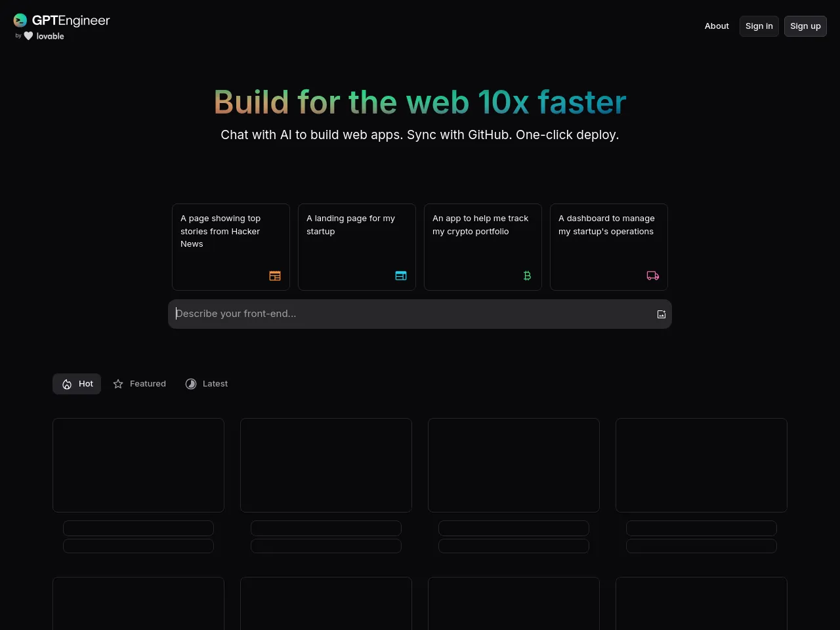The width and height of the screenshot is (840, 630).
Task: Click the star icon beside Featured
Action: click(x=118, y=384)
